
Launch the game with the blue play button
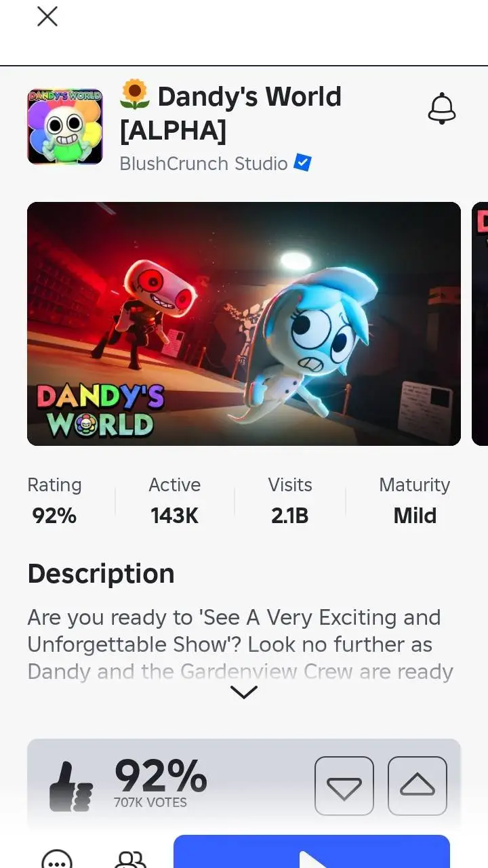coord(312,852)
